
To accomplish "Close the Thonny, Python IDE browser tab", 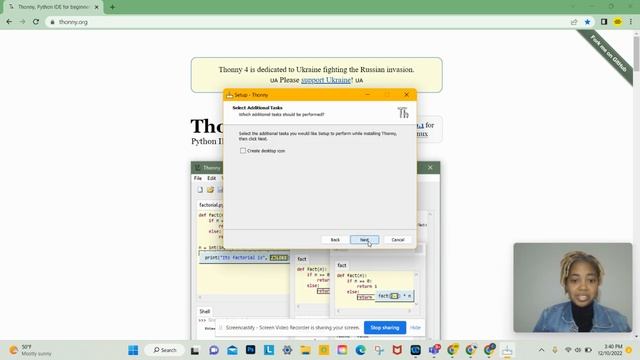I will pyautogui.click(x=97, y=7).
